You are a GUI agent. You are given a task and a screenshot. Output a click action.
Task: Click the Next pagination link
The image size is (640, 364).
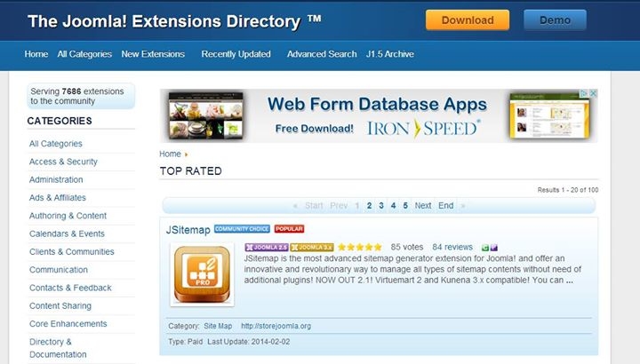pyautogui.click(x=423, y=205)
